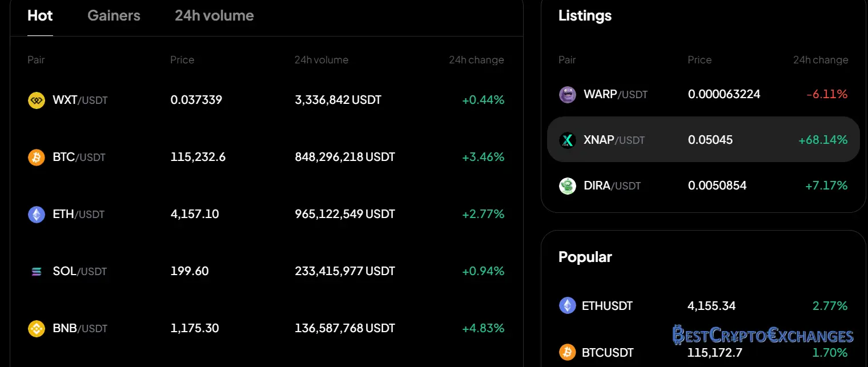Click the Bitcoin icon in Hot list
Screen dimensions: 868x367
pyautogui.click(x=37, y=158)
